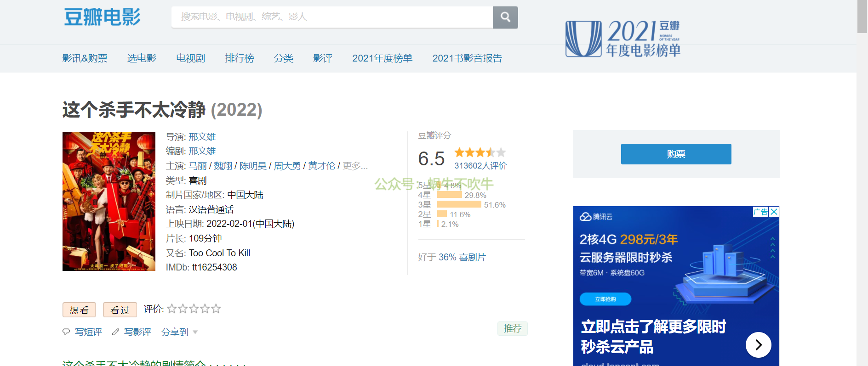Open the 313602人评价 ratings link
The height and width of the screenshot is (366, 868).
coord(480,166)
